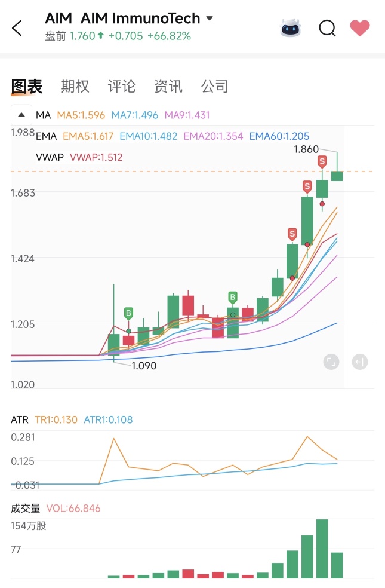Tap the back arrow icon

17,28
